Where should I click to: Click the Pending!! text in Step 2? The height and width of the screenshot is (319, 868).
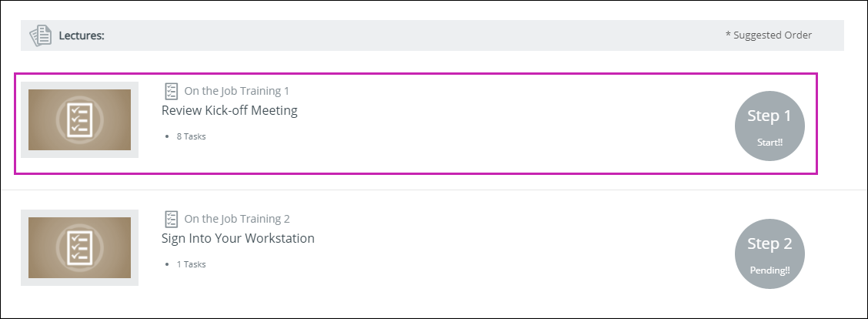click(x=770, y=270)
